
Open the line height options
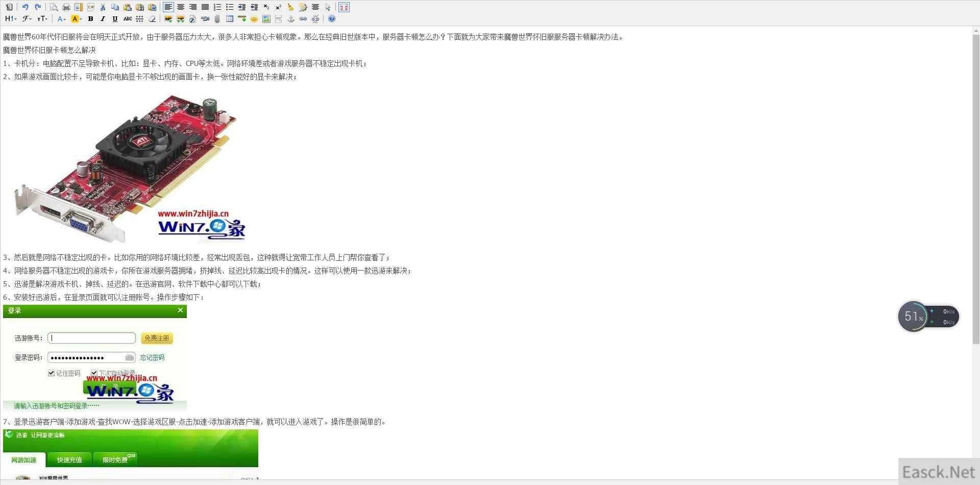(x=139, y=19)
